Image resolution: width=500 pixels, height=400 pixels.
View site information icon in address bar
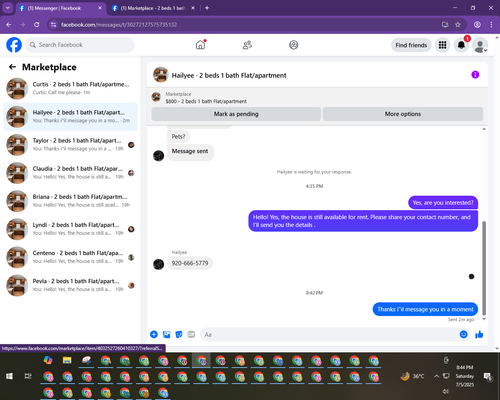pos(53,25)
